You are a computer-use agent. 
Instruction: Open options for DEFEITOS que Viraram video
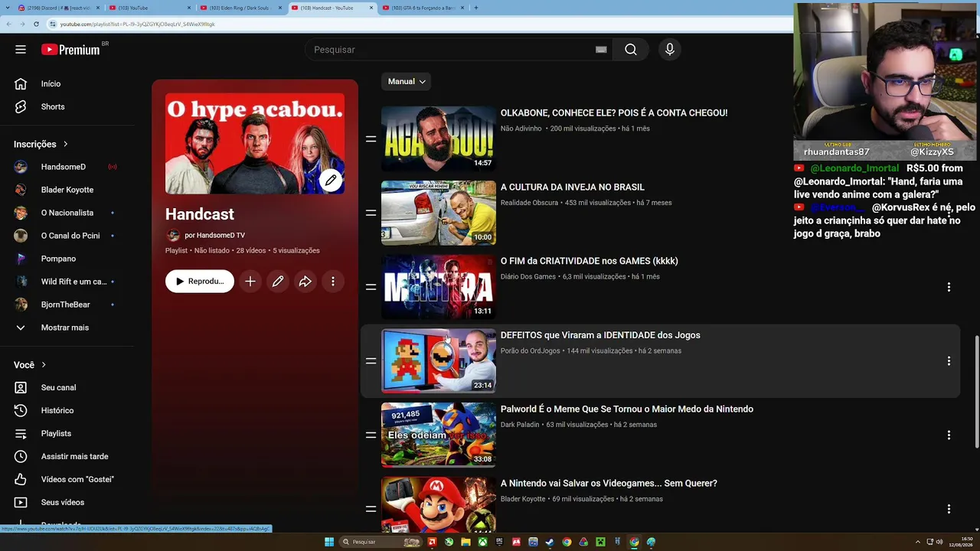949,361
